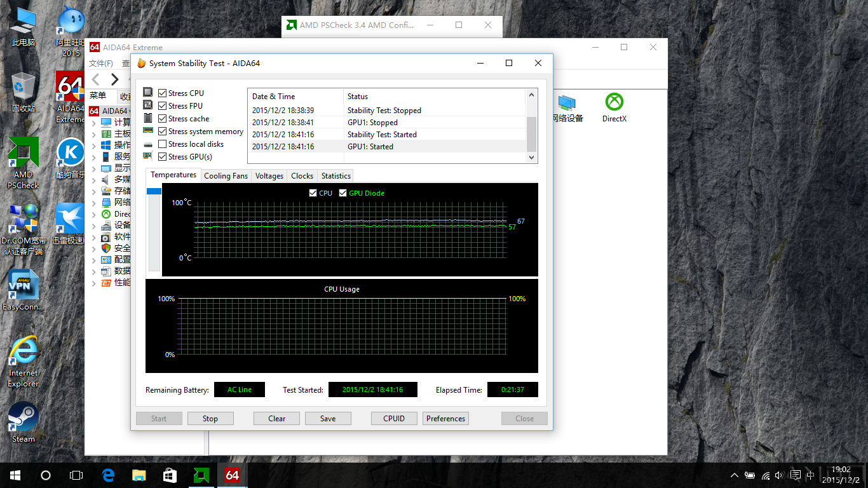Viewport: 868px width, 488px height.
Task: Open Windows Store from taskbar
Action: [169, 475]
